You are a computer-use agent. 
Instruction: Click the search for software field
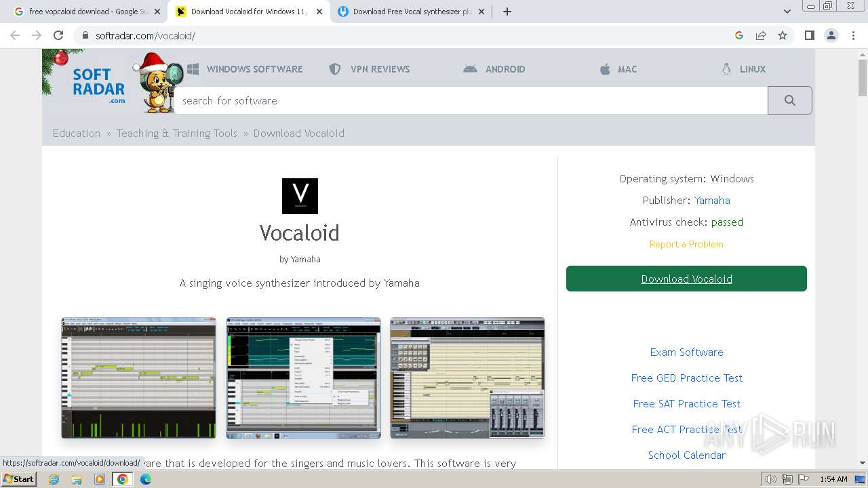click(x=471, y=100)
